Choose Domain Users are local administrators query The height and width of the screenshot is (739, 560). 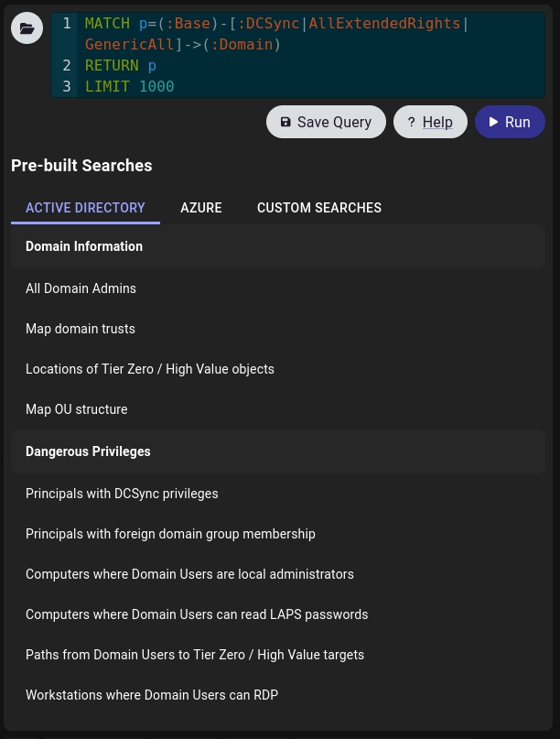point(189,574)
